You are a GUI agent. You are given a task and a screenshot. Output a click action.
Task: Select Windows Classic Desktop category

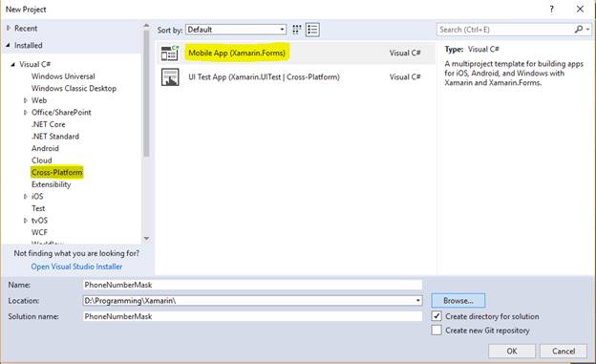(74, 88)
